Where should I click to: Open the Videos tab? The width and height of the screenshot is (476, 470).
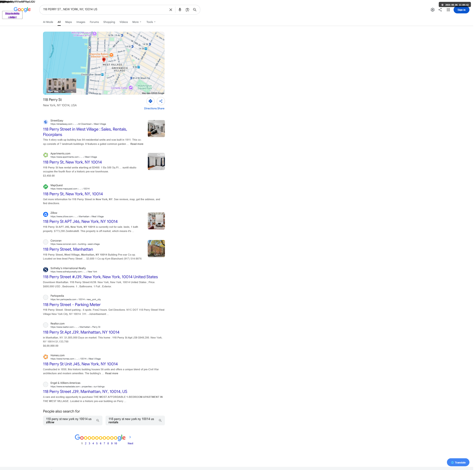coord(124,22)
